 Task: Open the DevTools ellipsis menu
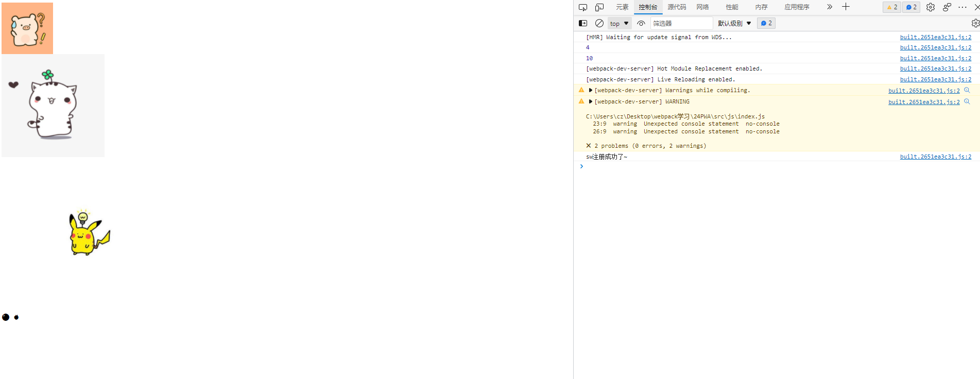coord(962,7)
